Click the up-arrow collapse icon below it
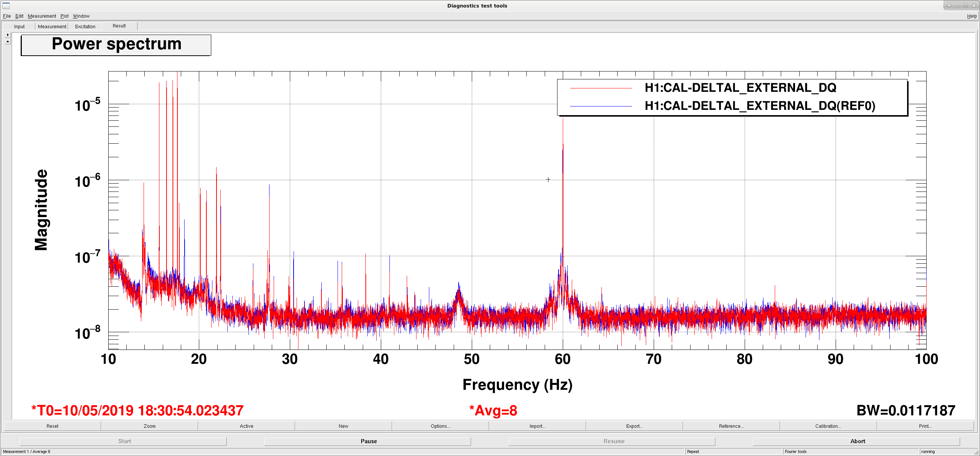This screenshot has height=456, width=980. 8,41
